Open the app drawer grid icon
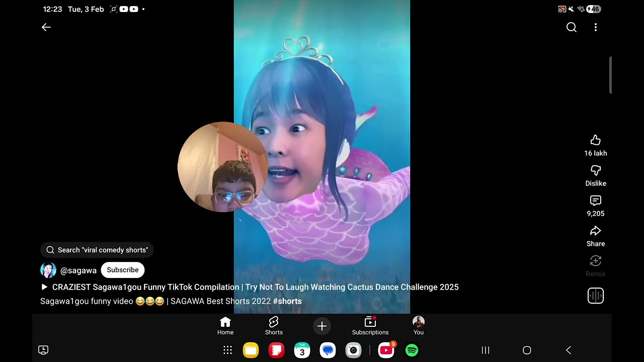Image resolution: width=644 pixels, height=362 pixels. pos(227,350)
